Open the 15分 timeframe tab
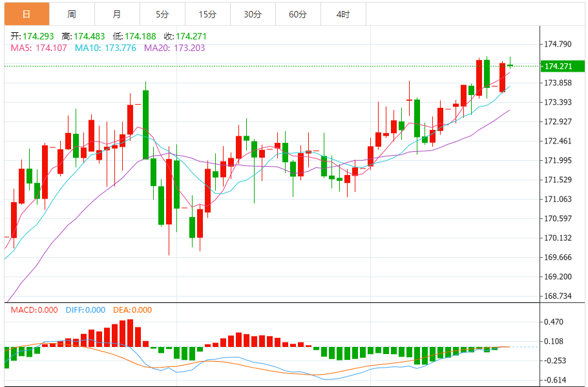Screen dimensions: 588x387 [x=208, y=14]
